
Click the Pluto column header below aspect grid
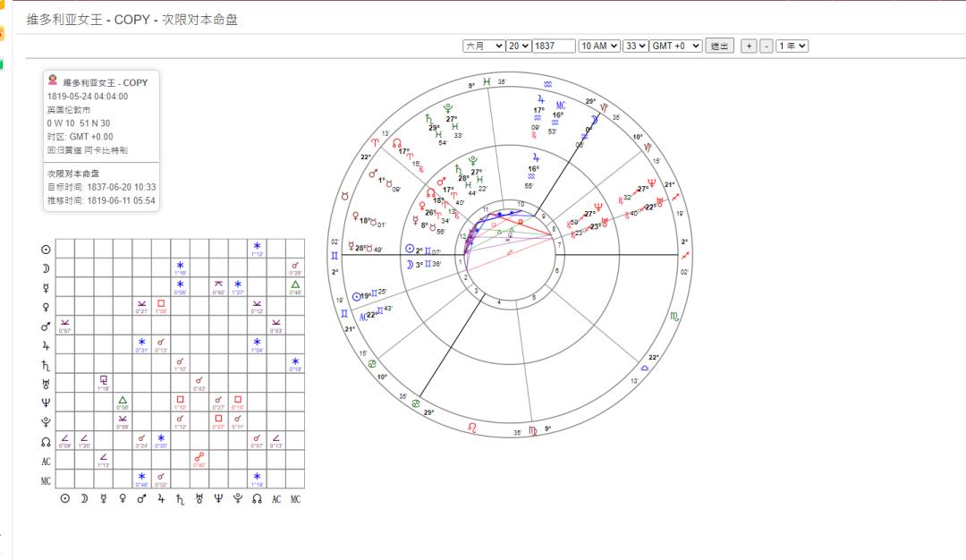click(237, 499)
